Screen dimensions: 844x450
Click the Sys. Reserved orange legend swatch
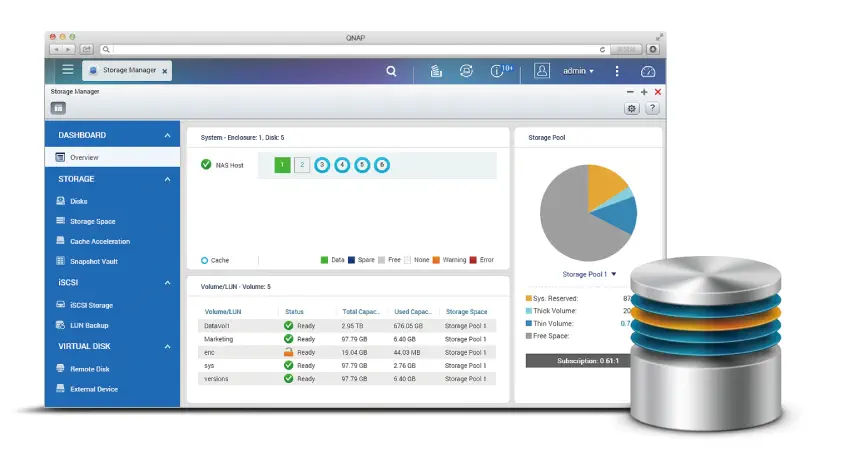click(x=529, y=298)
